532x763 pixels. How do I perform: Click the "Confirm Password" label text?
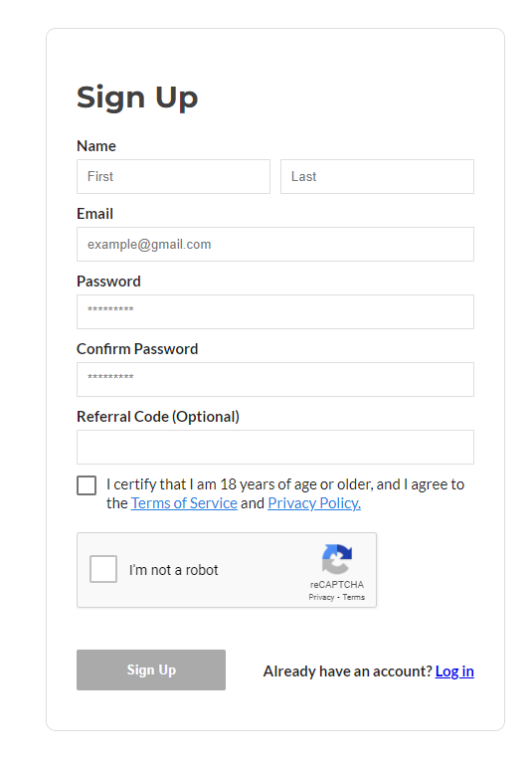[137, 349]
